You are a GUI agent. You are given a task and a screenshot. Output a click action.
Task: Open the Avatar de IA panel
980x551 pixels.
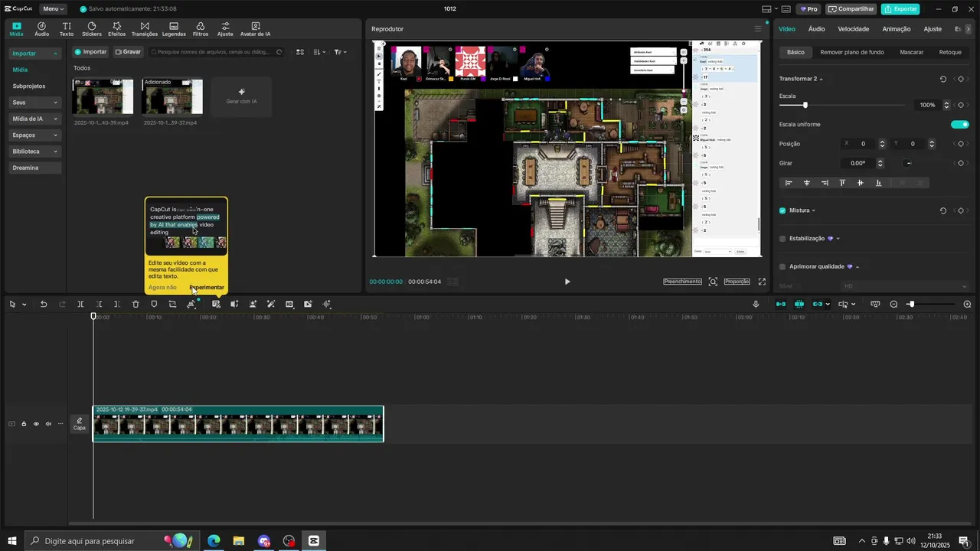[255, 29]
